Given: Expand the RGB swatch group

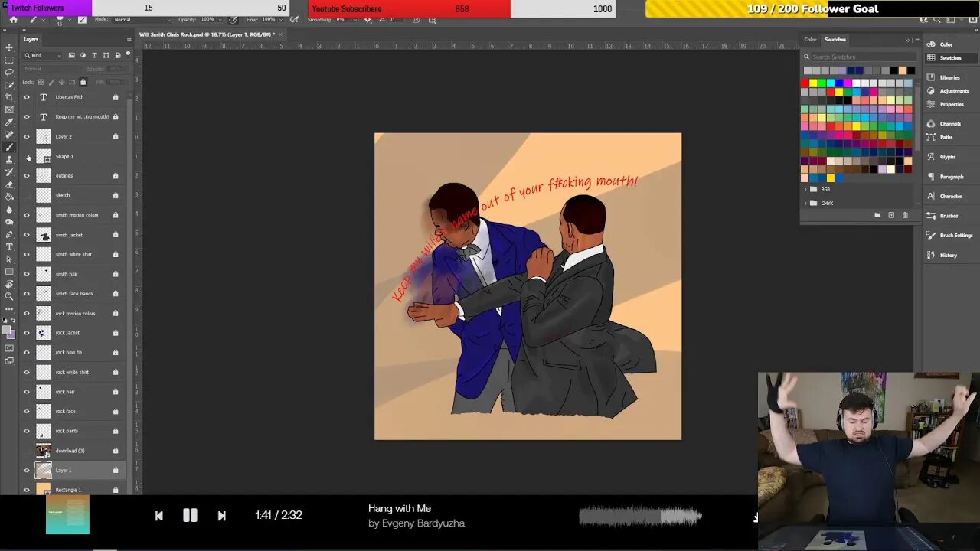Looking at the screenshot, I should click(805, 189).
